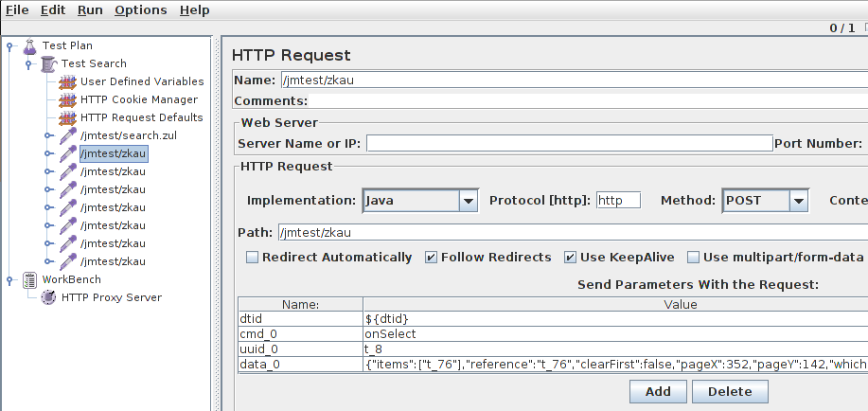Select the HTTP Cookie Manager icon
Screen dimensions: 868x411
(67, 99)
